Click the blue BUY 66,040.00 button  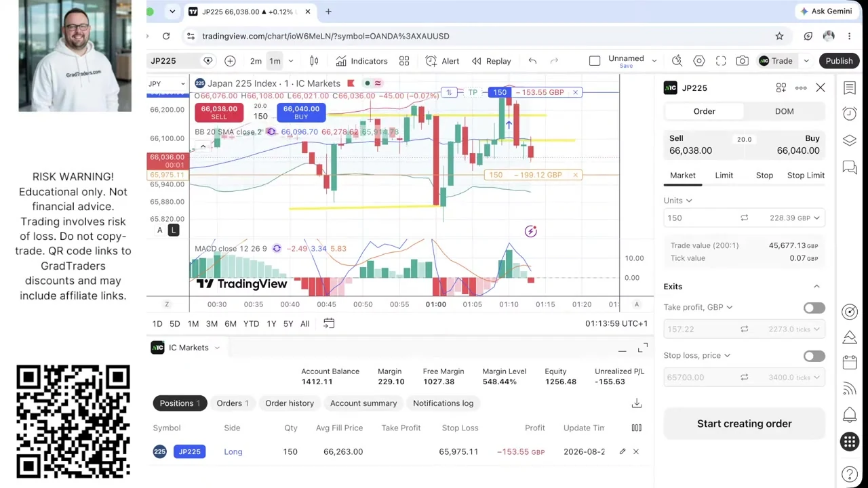(301, 113)
